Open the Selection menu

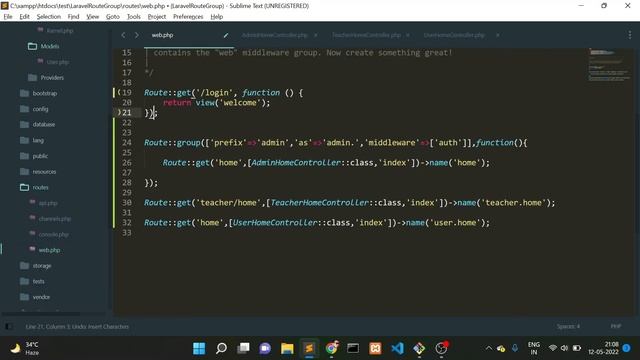pos(49,17)
